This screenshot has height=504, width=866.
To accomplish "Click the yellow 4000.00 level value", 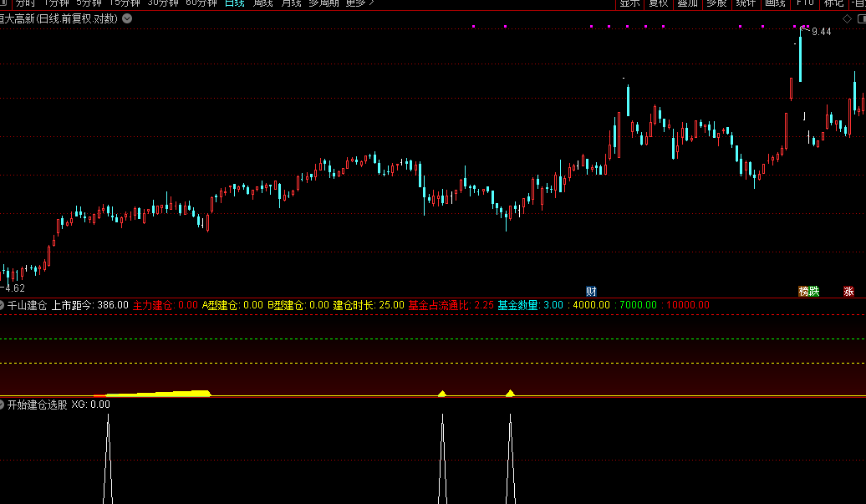I will click(592, 305).
